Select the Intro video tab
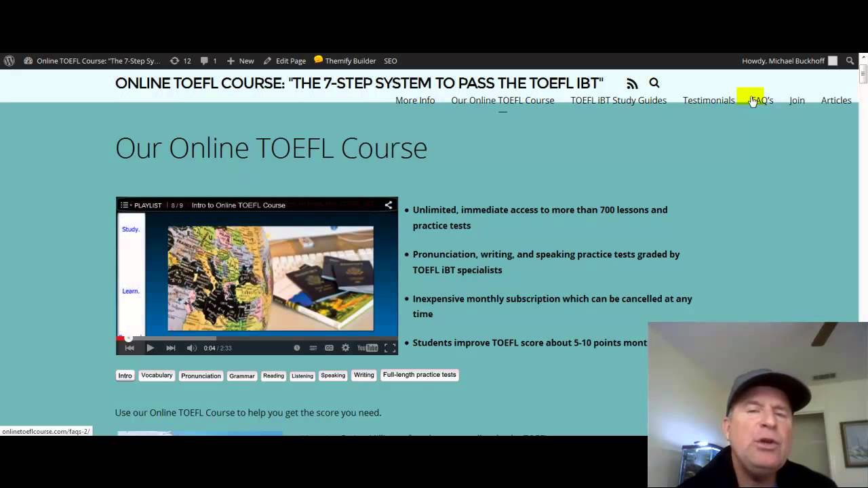Viewport: 868px width, 488px height. 125,375
